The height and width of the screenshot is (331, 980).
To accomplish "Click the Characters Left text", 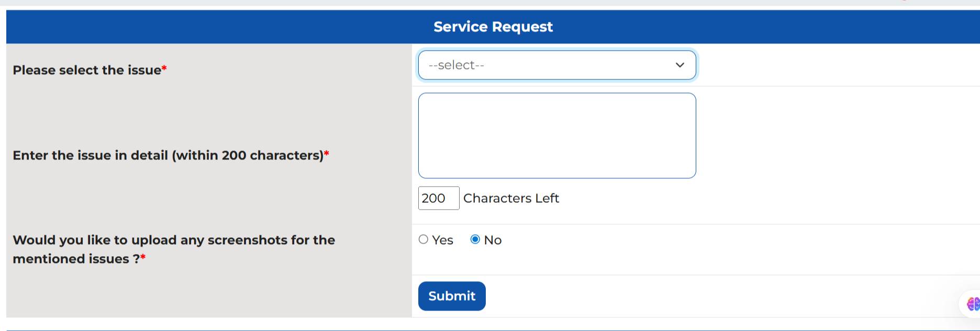I will coord(510,198).
